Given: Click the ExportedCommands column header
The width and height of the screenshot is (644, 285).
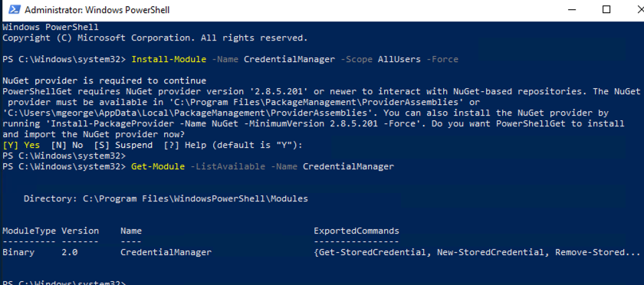Looking at the screenshot, I should [356, 231].
